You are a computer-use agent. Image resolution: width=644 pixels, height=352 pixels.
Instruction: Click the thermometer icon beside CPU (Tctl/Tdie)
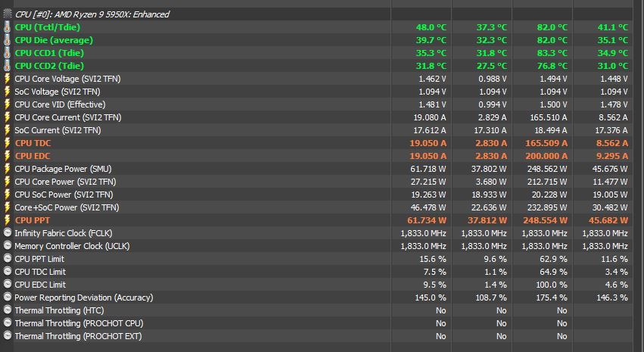(8, 27)
